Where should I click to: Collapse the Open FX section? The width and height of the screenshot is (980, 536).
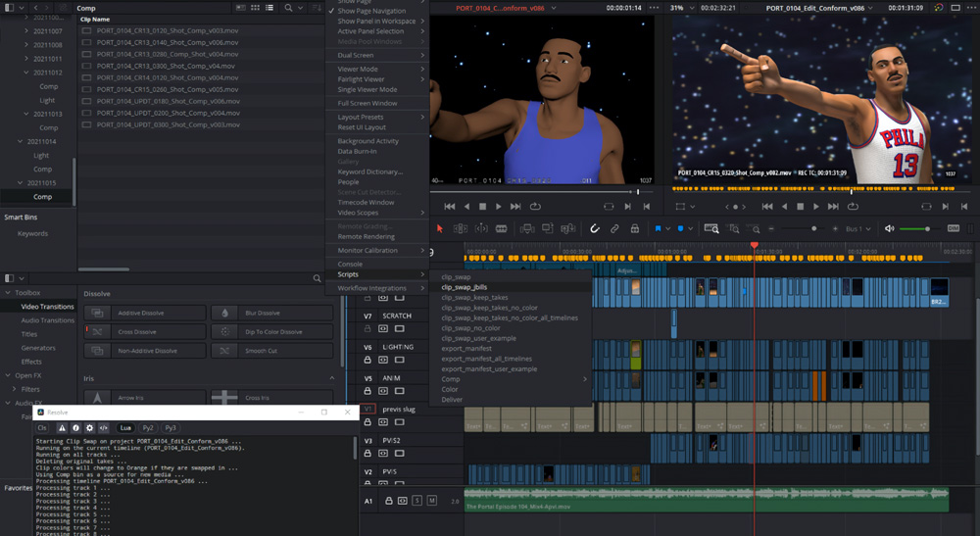(8, 375)
